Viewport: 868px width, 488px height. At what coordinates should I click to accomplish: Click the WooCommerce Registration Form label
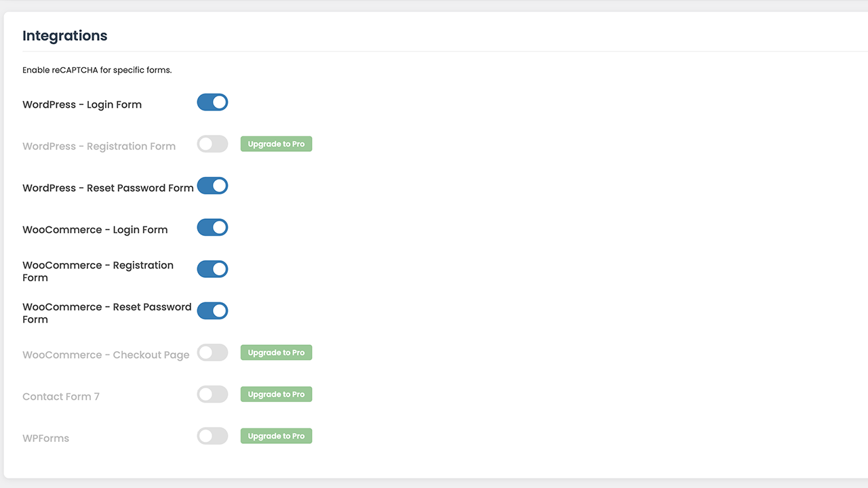(98, 271)
